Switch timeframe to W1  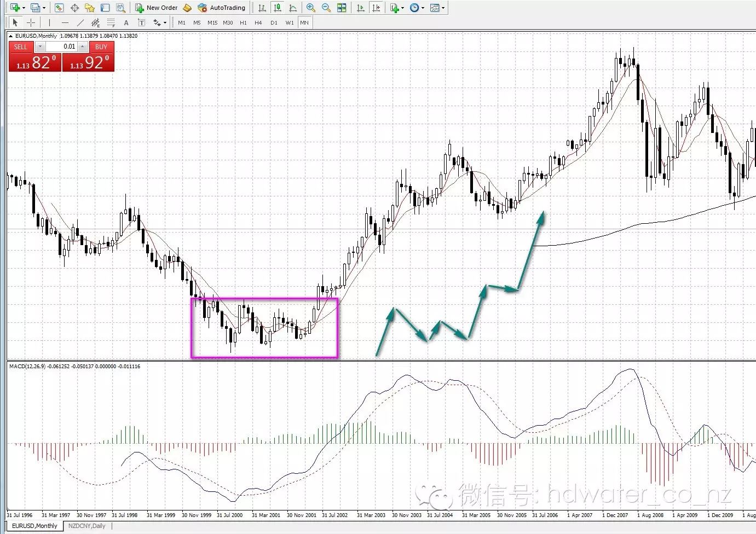tap(289, 22)
